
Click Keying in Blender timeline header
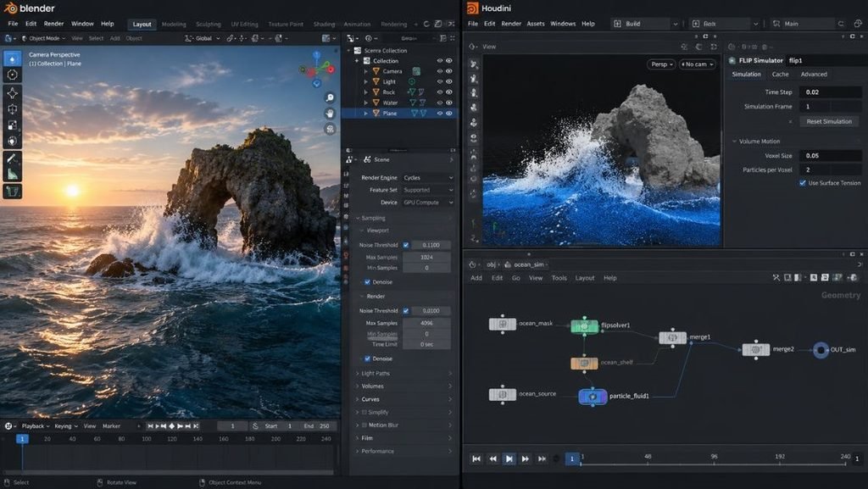tap(65, 426)
